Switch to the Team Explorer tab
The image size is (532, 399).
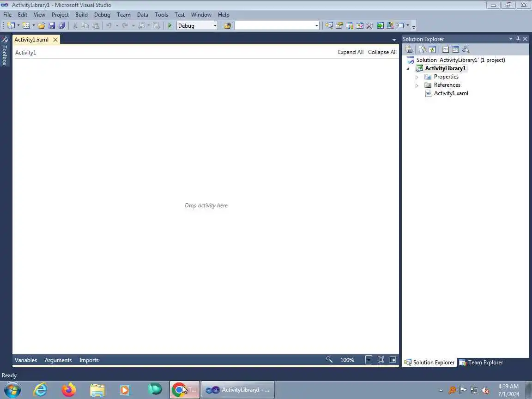click(x=481, y=363)
